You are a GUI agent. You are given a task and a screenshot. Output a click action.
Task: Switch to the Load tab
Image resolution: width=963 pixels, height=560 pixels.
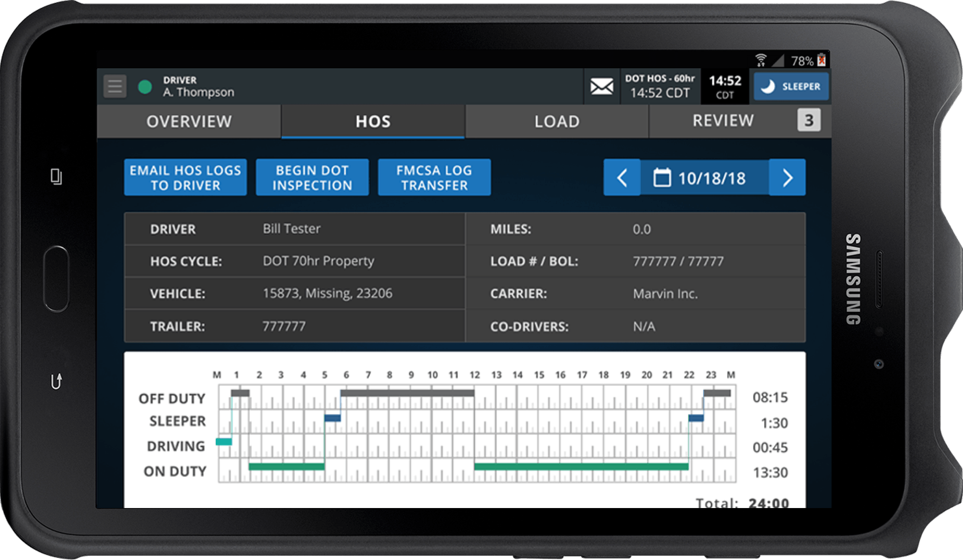pyautogui.click(x=557, y=121)
